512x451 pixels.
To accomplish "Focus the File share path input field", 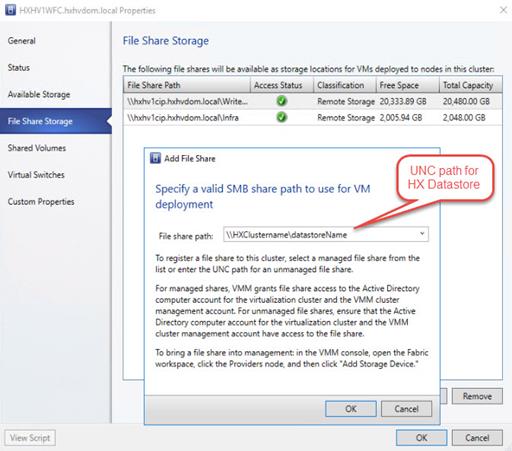I will point(326,234).
